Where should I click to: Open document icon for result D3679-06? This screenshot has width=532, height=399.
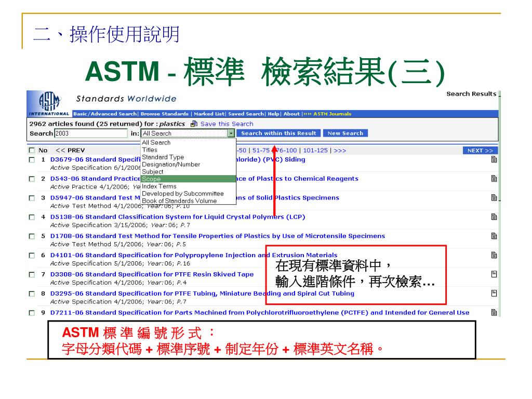click(494, 159)
